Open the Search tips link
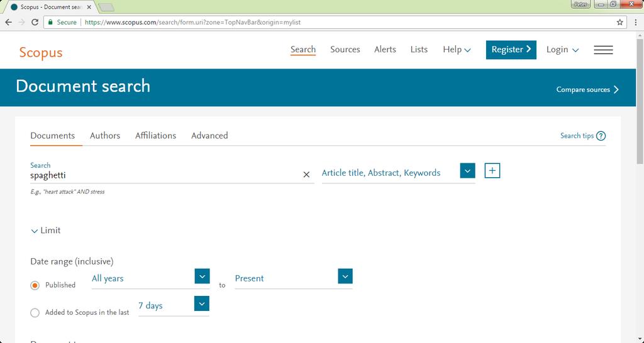 coord(577,136)
